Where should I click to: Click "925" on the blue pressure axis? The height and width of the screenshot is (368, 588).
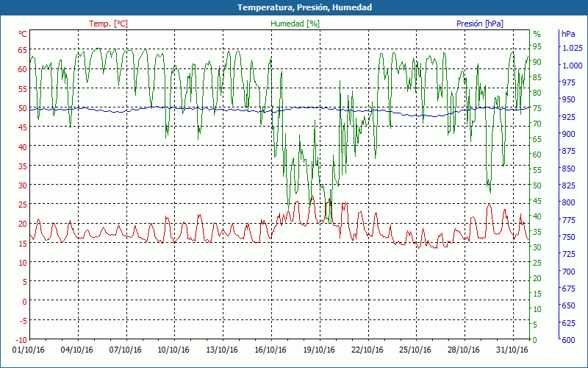(569, 117)
